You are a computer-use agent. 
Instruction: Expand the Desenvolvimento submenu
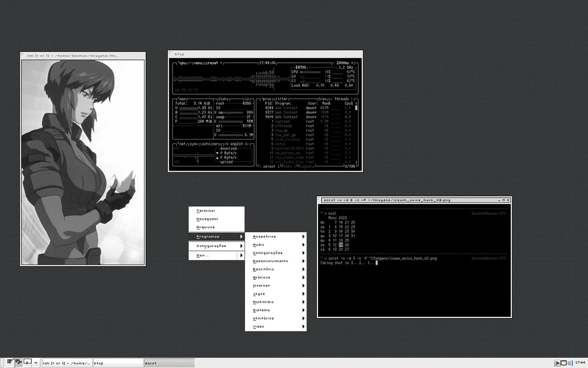[269, 261]
